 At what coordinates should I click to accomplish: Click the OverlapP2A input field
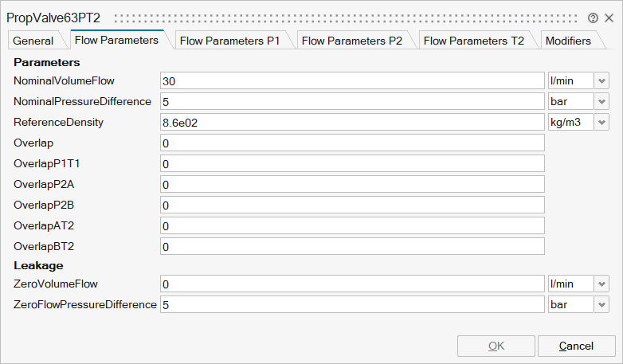351,184
